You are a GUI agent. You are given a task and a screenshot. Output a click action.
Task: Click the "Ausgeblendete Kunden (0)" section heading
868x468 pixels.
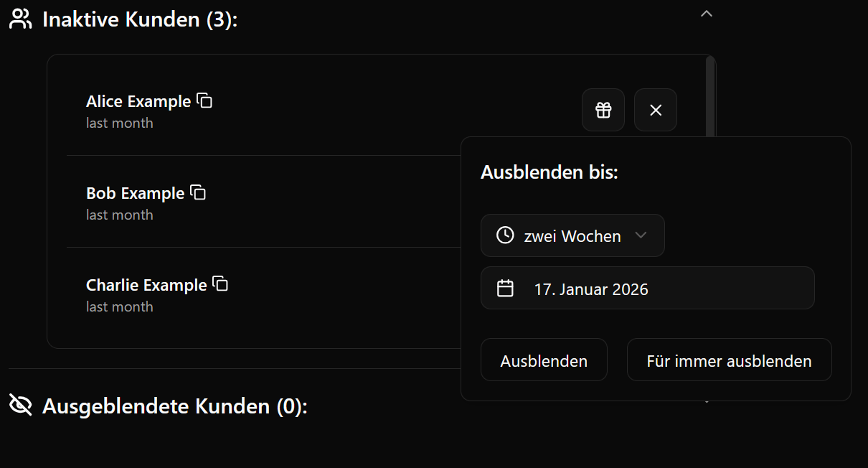pyautogui.click(x=174, y=406)
